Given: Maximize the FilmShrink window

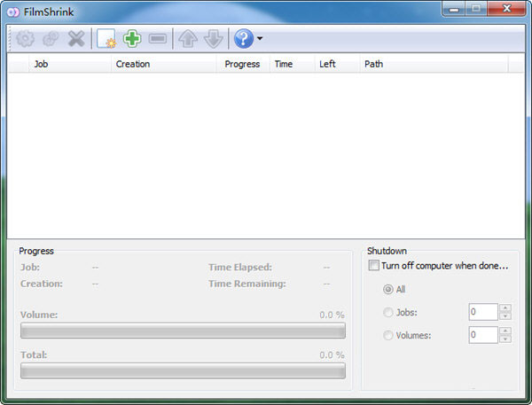Looking at the screenshot, I should [476, 9].
